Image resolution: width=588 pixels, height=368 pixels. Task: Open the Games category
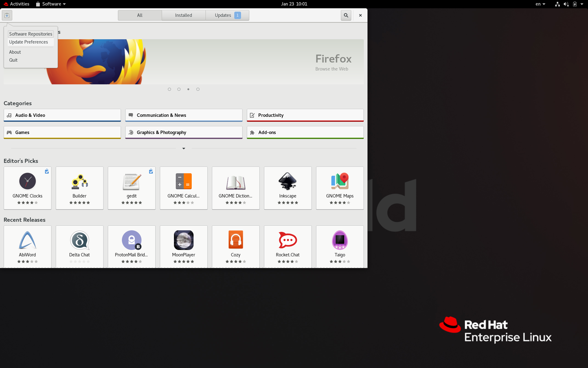click(62, 132)
